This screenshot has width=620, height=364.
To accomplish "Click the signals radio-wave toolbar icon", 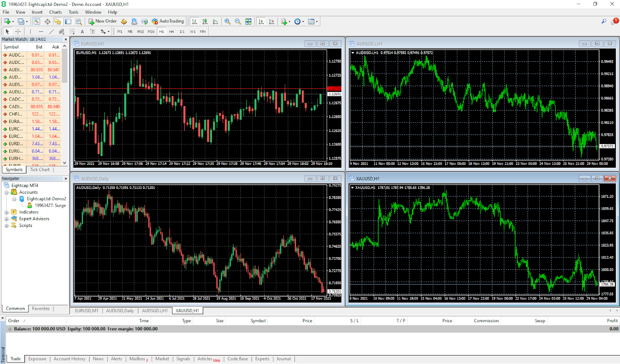I will (145, 22).
